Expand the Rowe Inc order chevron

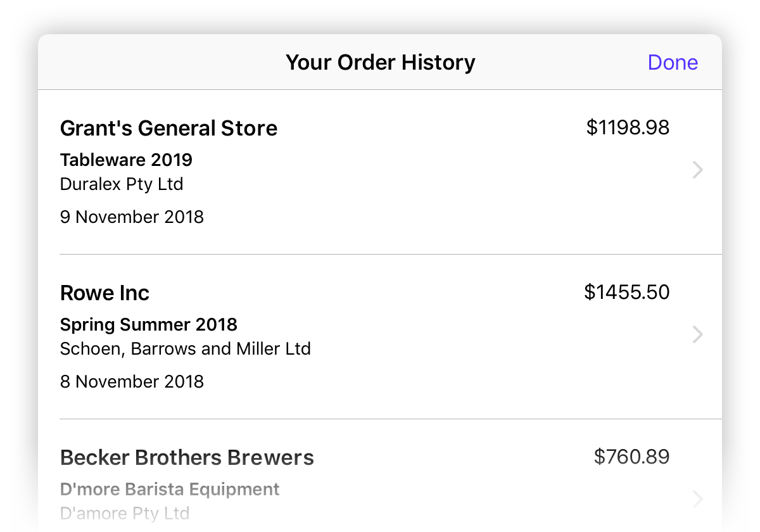[x=697, y=334]
